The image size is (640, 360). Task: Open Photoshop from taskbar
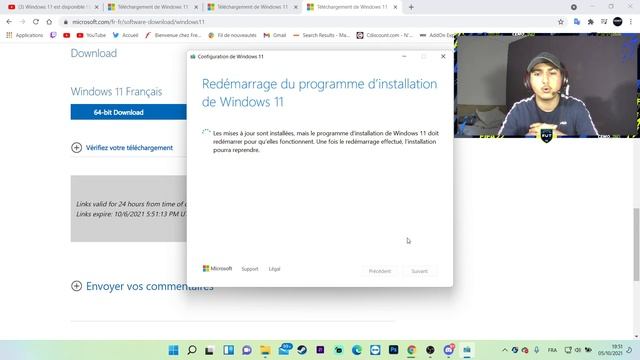tap(393, 350)
